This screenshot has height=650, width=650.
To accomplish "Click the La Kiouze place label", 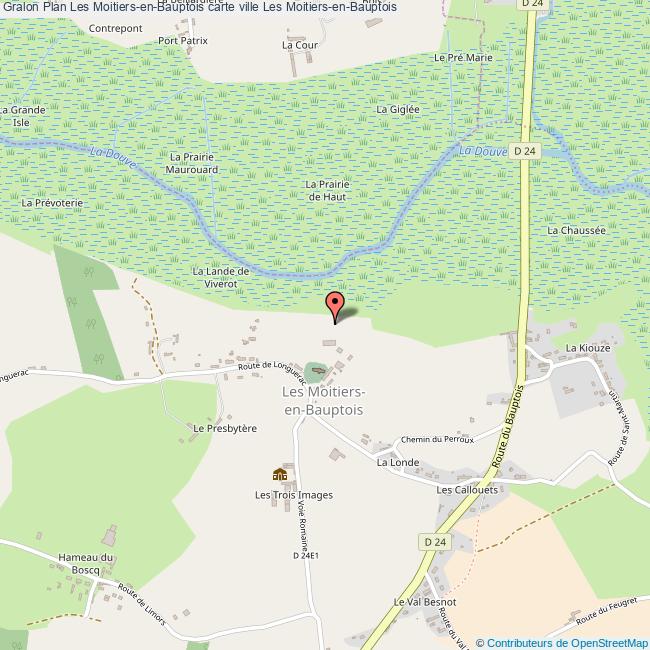I will [x=588, y=348].
